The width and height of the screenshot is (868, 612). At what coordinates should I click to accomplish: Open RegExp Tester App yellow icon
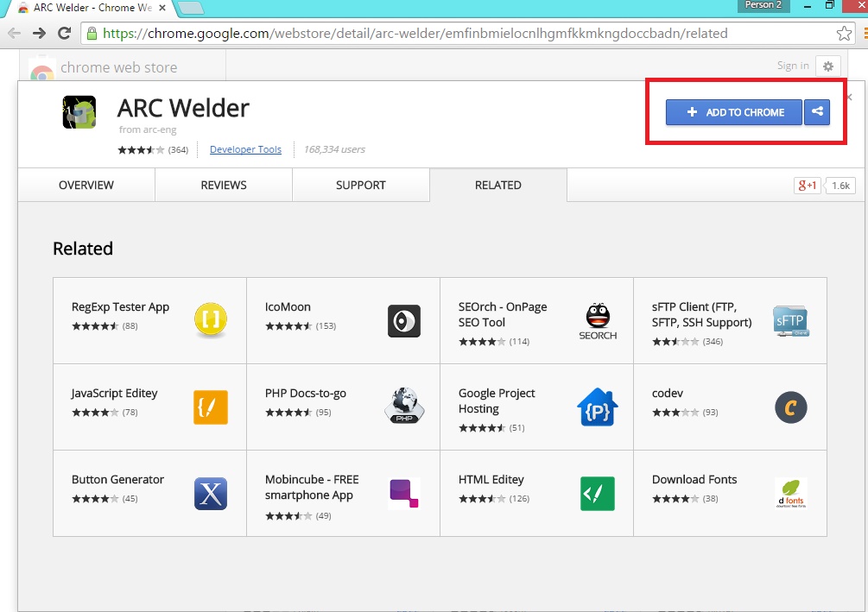(211, 320)
